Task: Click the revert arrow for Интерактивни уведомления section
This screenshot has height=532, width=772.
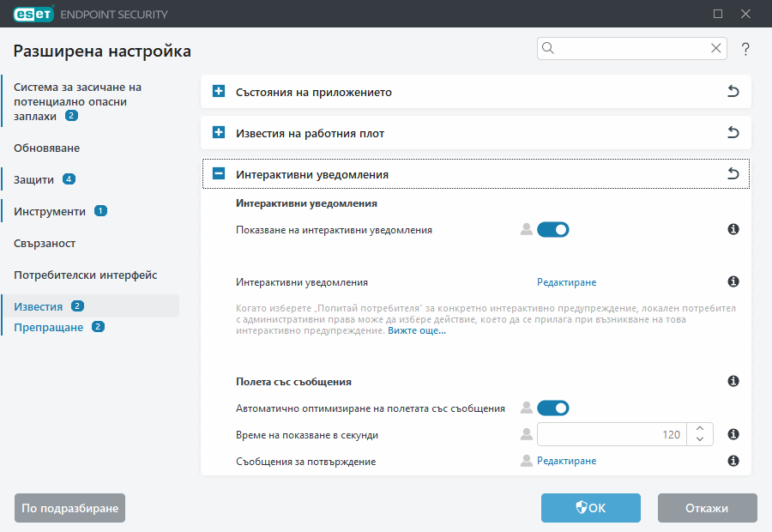Action: 733,172
